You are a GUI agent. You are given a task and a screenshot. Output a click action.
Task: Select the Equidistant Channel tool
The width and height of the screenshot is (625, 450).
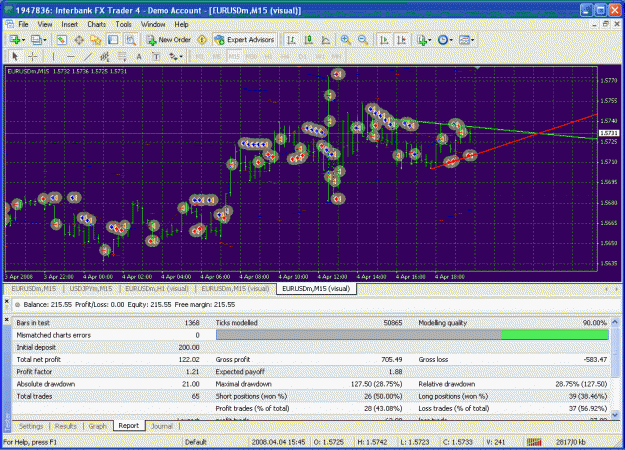(105, 57)
